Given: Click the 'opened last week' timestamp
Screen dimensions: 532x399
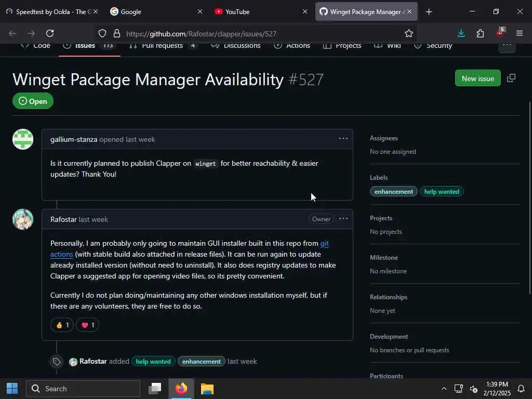Looking at the screenshot, I should pyautogui.click(x=127, y=139).
